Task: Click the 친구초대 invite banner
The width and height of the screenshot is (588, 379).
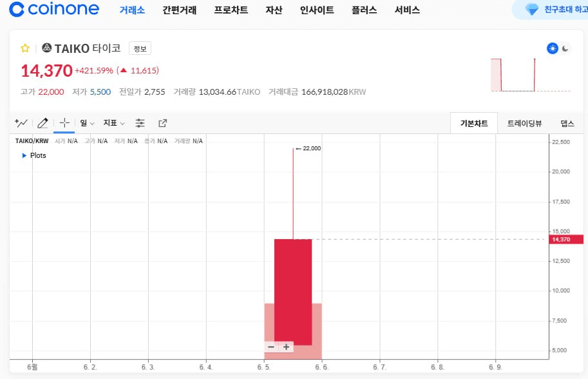Action: [554, 10]
